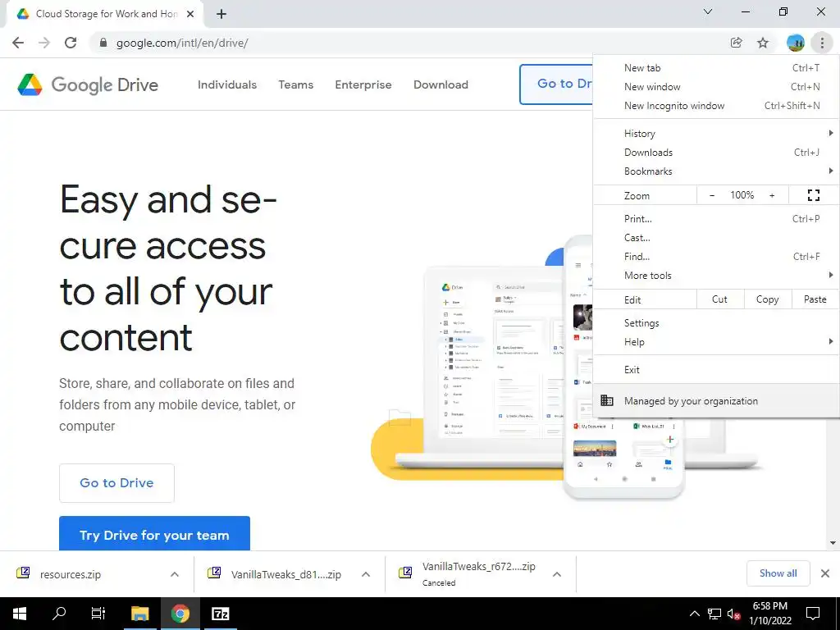Viewport: 840px width, 630px height.
Task: Open the notification center icon
Action: [x=813, y=614]
